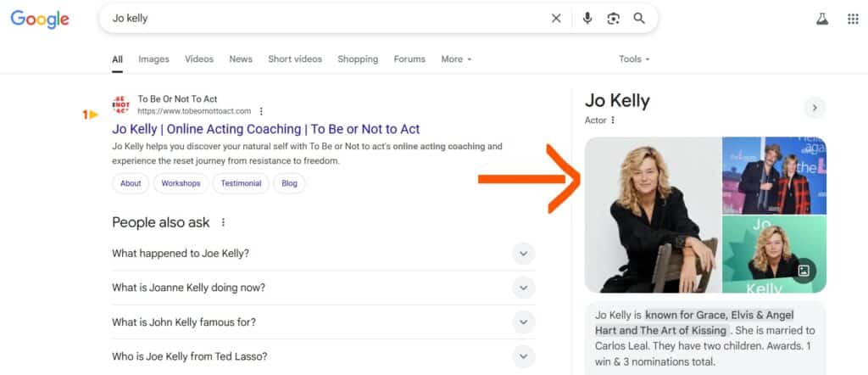Viewport: 868px width, 375px height.
Task: Expand What happened to Joe Kelly question
Action: pos(324,254)
